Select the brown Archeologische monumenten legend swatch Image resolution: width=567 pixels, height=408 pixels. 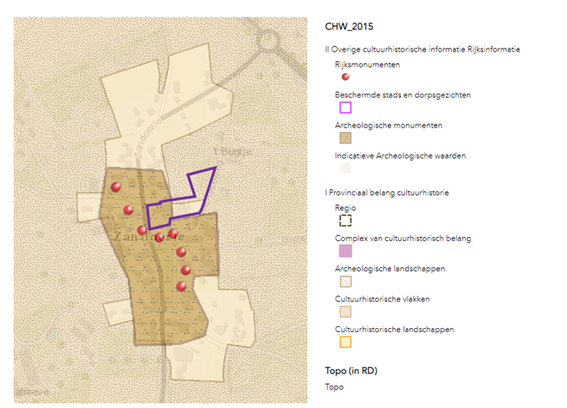click(345, 138)
